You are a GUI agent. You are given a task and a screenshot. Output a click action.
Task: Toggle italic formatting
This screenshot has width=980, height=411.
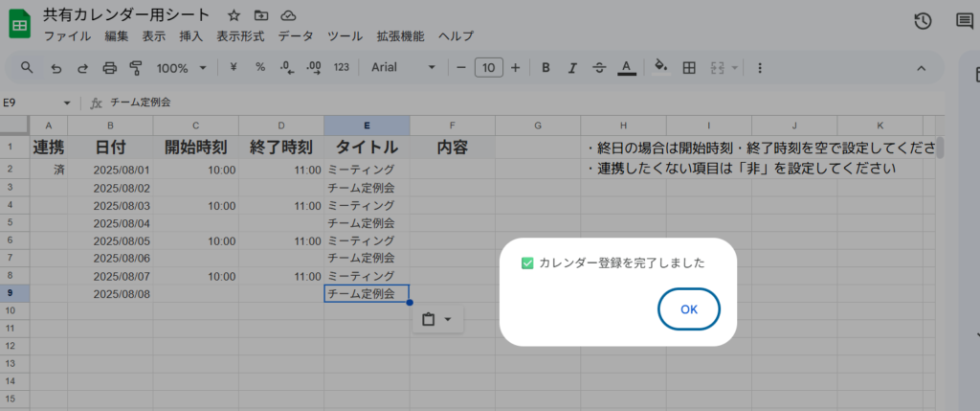pyautogui.click(x=572, y=68)
